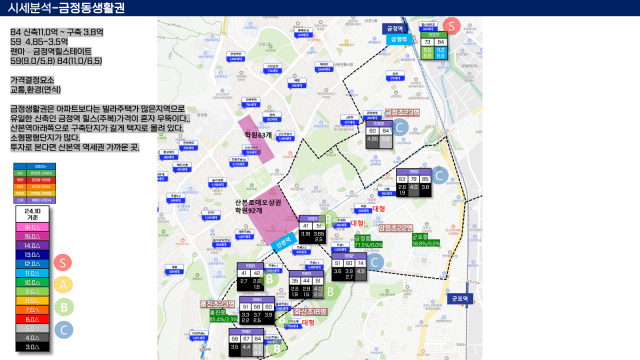Select the red S circle on the map near 금정역
Screen dimensions: 640x360
tap(451, 26)
